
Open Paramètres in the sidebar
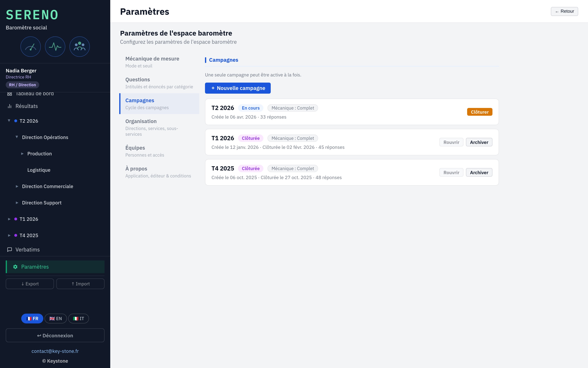coord(55,267)
